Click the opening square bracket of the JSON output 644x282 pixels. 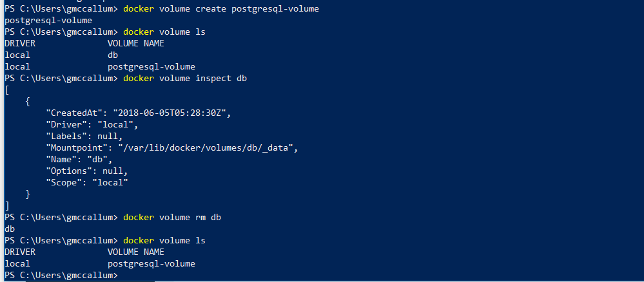7,90
